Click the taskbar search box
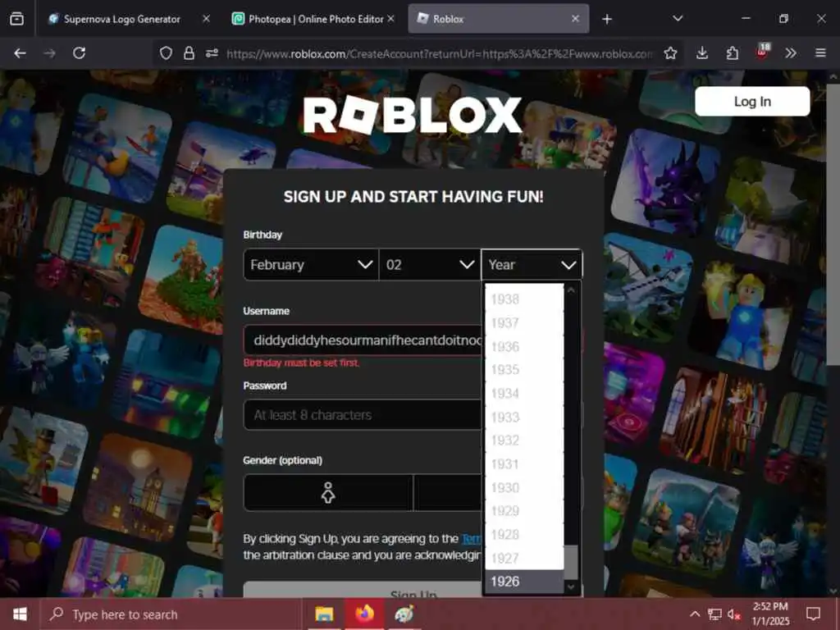This screenshot has width=840, height=630. point(171,614)
